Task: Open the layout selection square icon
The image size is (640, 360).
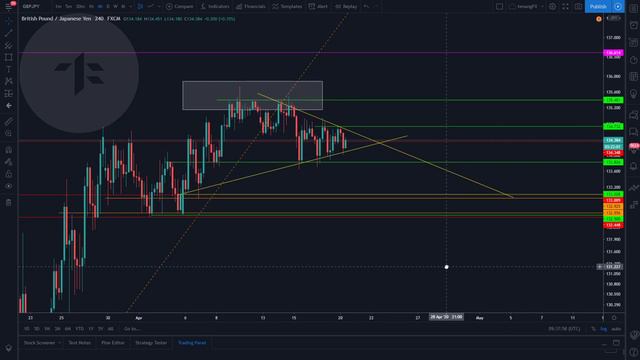Action: pyautogui.click(x=499, y=7)
